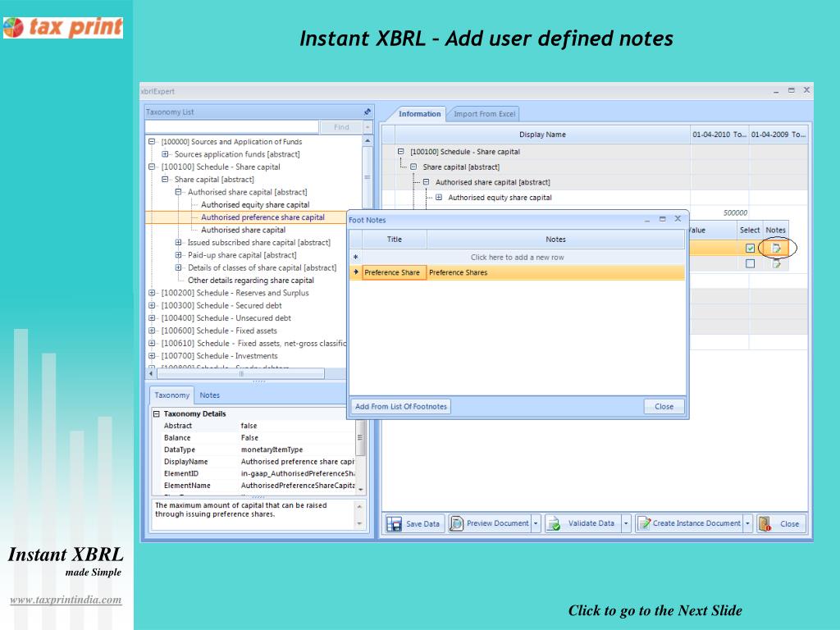This screenshot has width=840, height=630.
Task: Select Other details regarding share capital
Action: pos(251,281)
